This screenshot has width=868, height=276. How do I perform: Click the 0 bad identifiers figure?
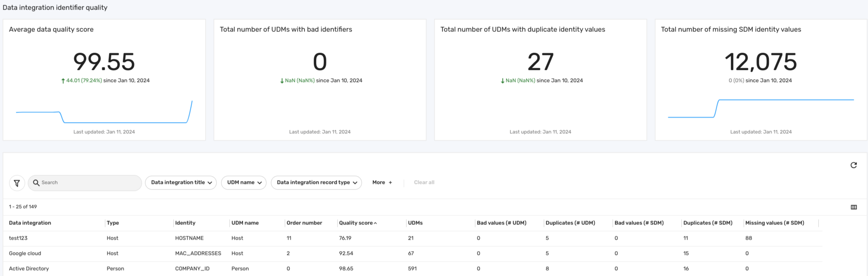coord(320,62)
